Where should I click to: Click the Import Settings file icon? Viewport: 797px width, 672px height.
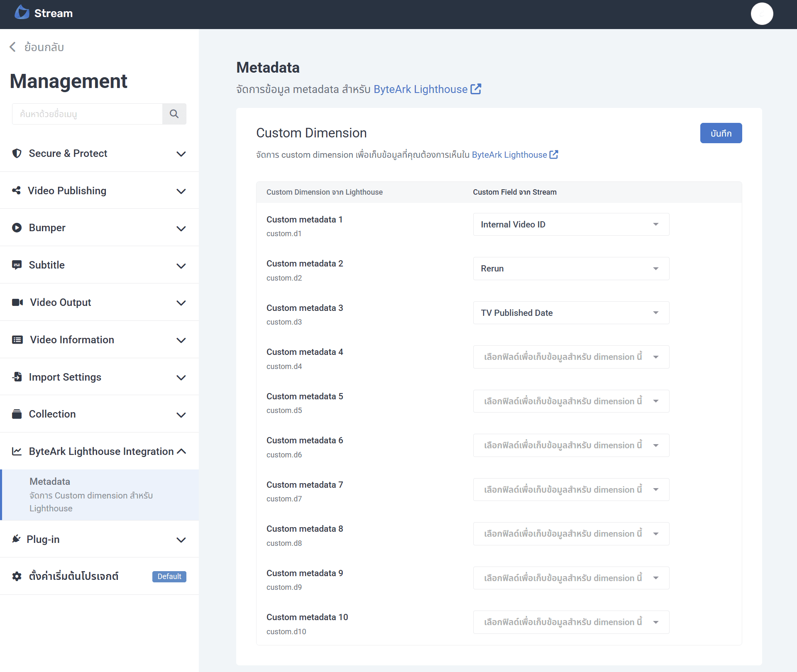click(17, 377)
